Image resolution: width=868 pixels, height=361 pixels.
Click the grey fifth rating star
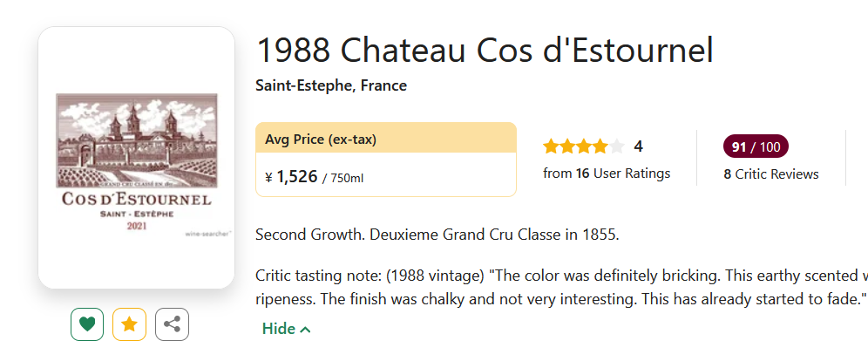pyautogui.click(x=617, y=146)
